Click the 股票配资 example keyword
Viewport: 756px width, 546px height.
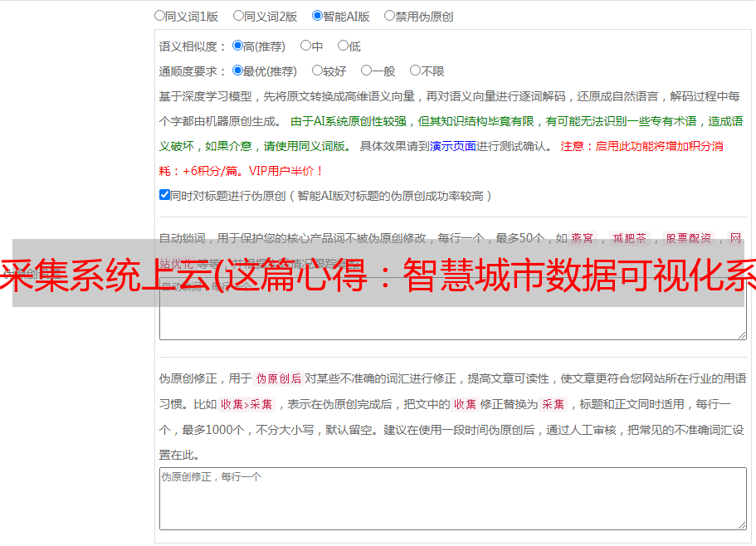[689, 238]
